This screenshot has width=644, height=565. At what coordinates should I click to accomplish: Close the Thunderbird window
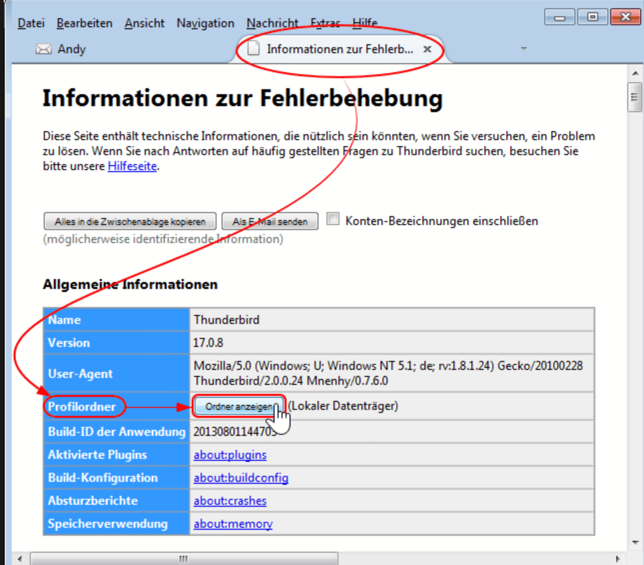pyautogui.click(x=625, y=17)
